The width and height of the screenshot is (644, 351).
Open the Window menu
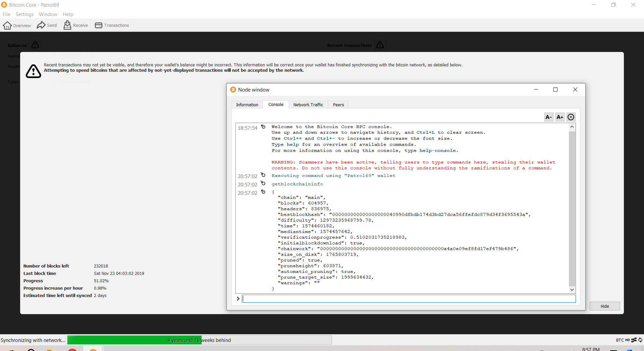pos(48,14)
